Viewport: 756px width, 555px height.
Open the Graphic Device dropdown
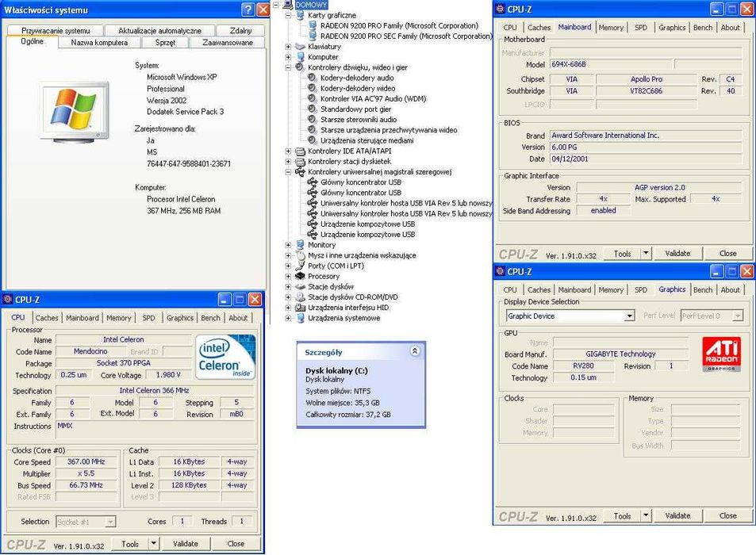[x=629, y=316]
